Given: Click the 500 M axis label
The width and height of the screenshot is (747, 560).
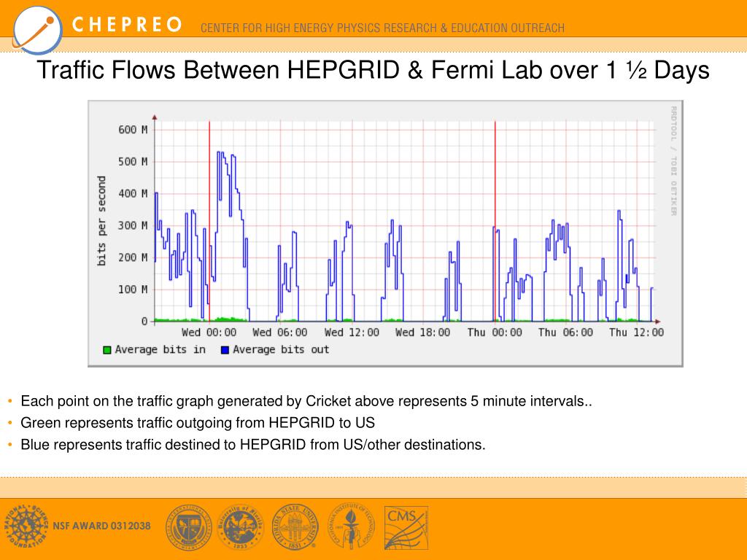Looking at the screenshot, I should (133, 162).
